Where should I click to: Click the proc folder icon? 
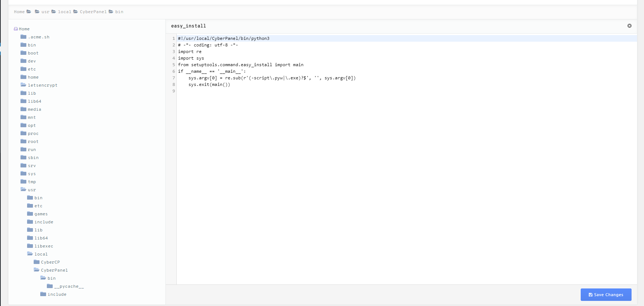point(23,133)
